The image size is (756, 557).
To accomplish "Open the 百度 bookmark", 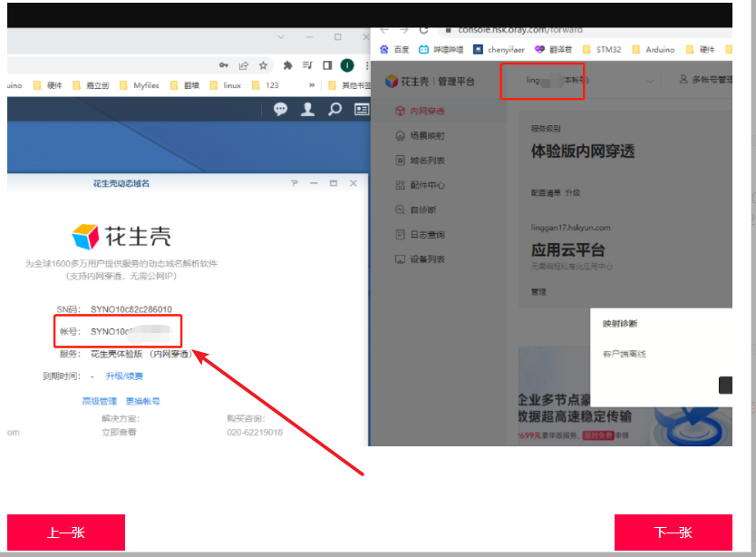I will coord(394,50).
